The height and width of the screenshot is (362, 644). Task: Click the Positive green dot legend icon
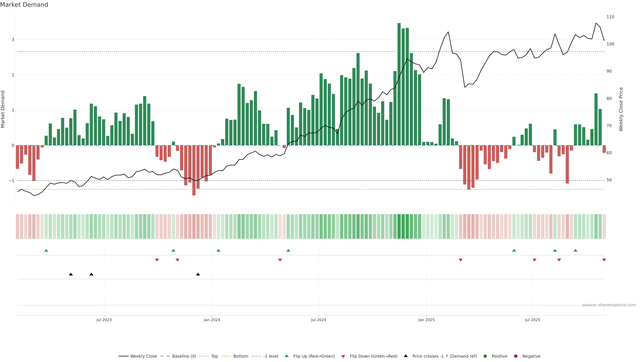(x=485, y=356)
